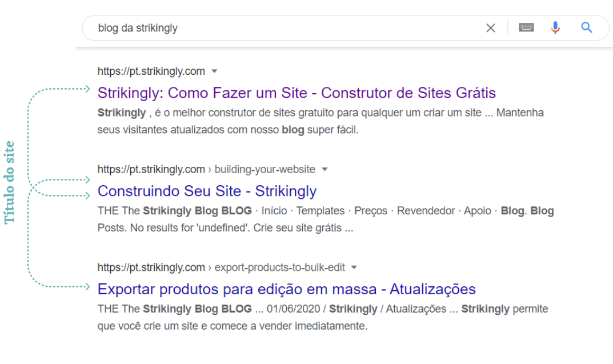
Task: Open the result 'Strikingly: Como Fazer um Site'
Action: click(x=297, y=93)
